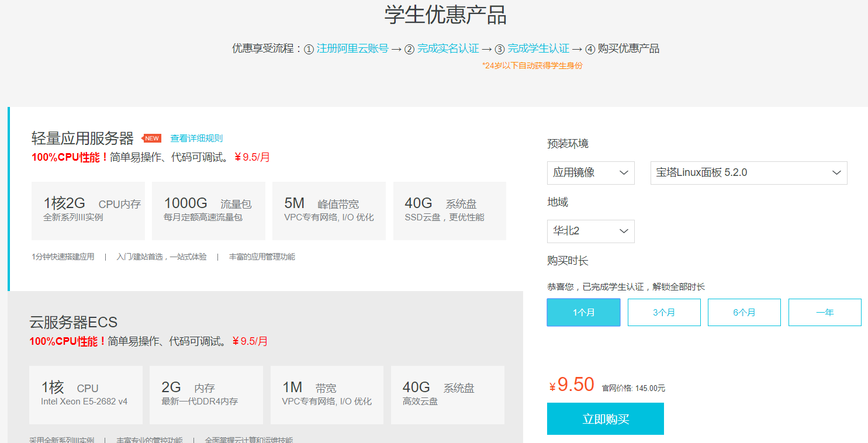Select the 3个月 duration option
Image resolution: width=868 pixels, height=443 pixels.
coord(664,312)
